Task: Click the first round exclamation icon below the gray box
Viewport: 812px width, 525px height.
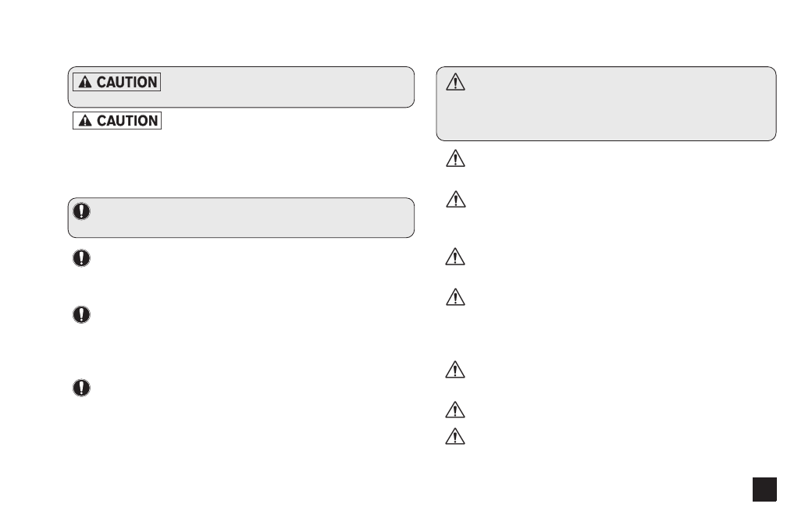Action: (81, 258)
